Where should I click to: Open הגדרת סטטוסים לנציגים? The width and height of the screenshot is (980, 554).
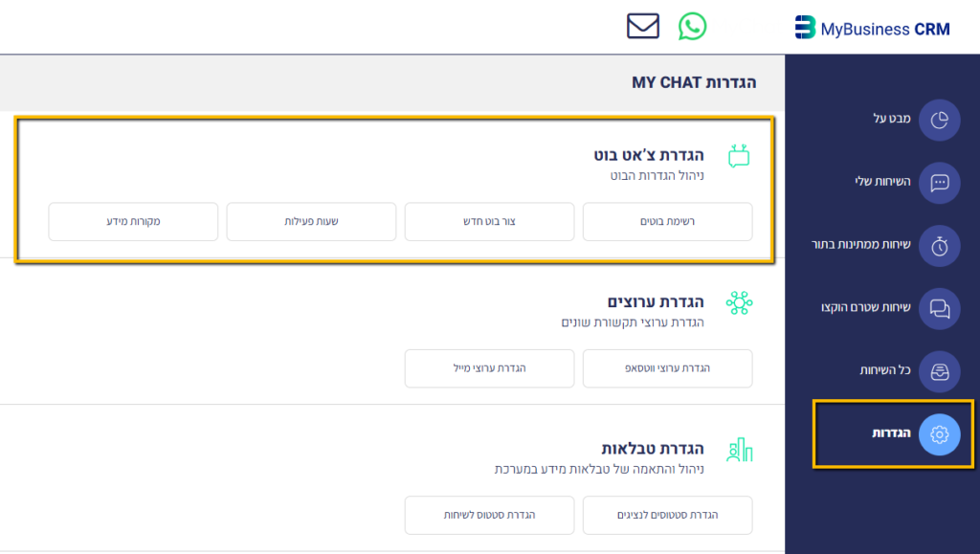click(667, 515)
